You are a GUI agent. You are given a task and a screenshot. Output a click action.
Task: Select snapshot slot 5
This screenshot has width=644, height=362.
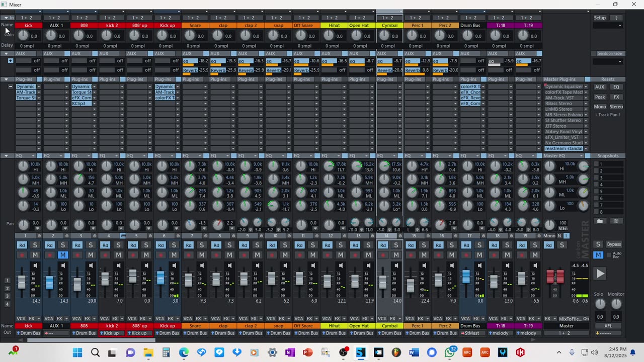coord(608,191)
